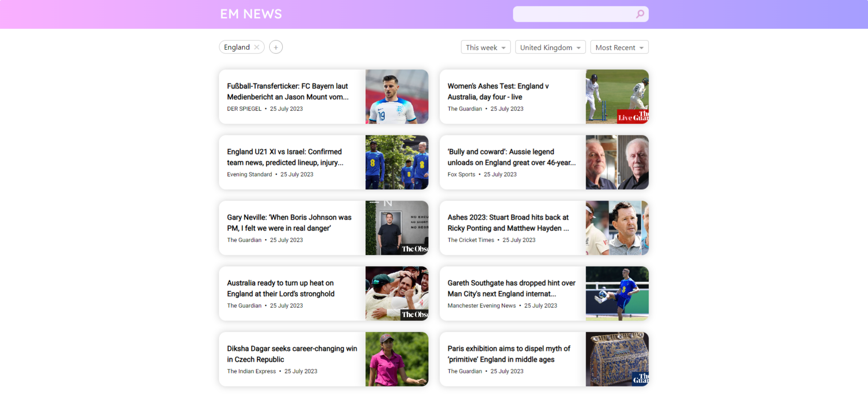The width and height of the screenshot is (868, 419).
Task: Click The Guardian label under Gary Neville
Action: pos(244,240)
